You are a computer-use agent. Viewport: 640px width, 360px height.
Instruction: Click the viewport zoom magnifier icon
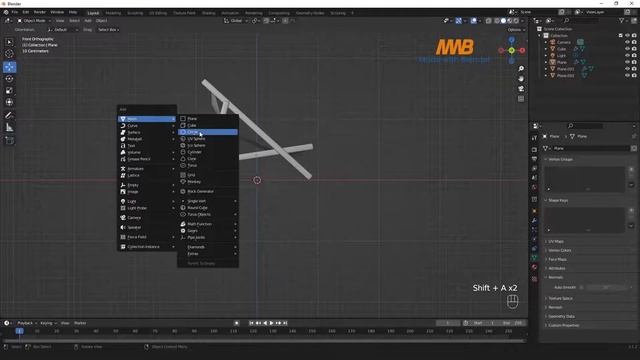pos(521,69)
